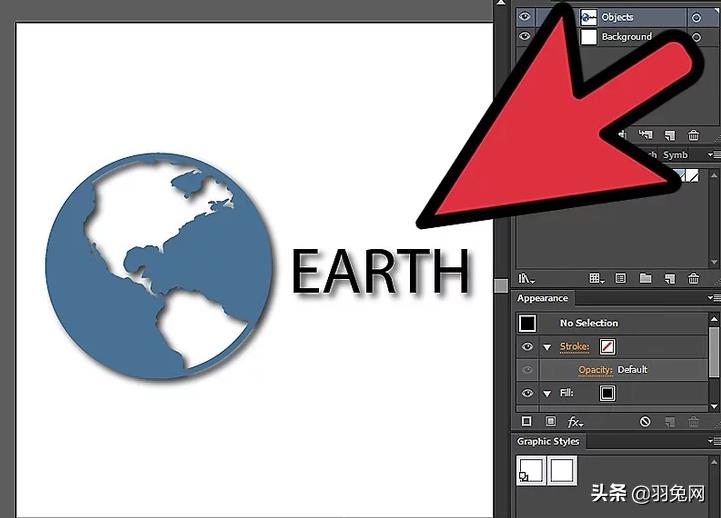Click the Add New Effect fx button
Screen dimensions: 721x518
(575, 422)
